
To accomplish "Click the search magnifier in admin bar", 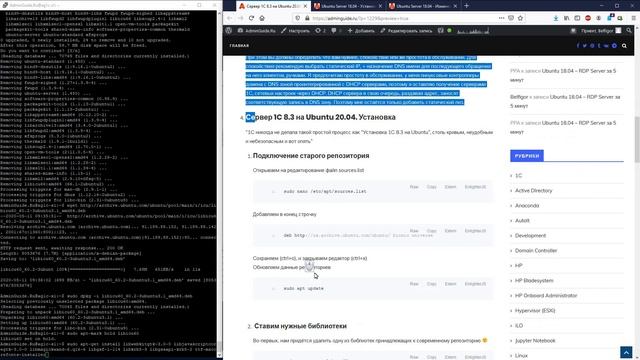I will (629, 31).
